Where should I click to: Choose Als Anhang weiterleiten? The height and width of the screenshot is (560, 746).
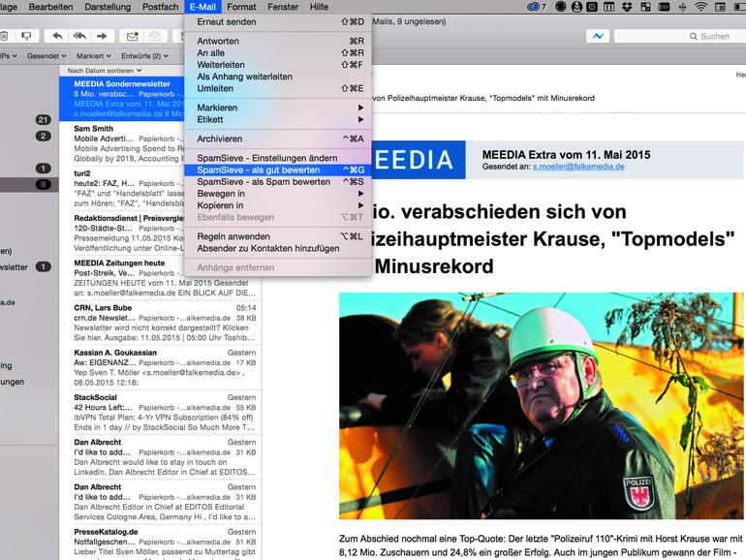(x=277, y=77)
